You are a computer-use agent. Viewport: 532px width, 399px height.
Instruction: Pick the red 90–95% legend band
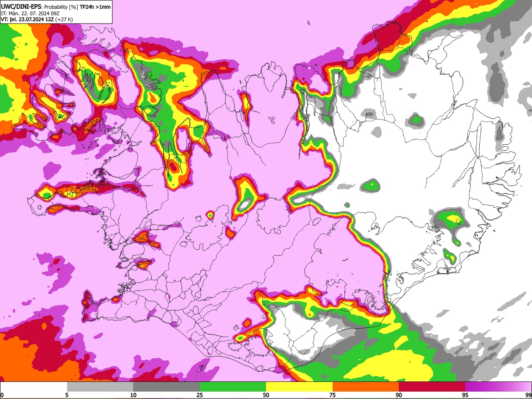(x=432, y=387)
